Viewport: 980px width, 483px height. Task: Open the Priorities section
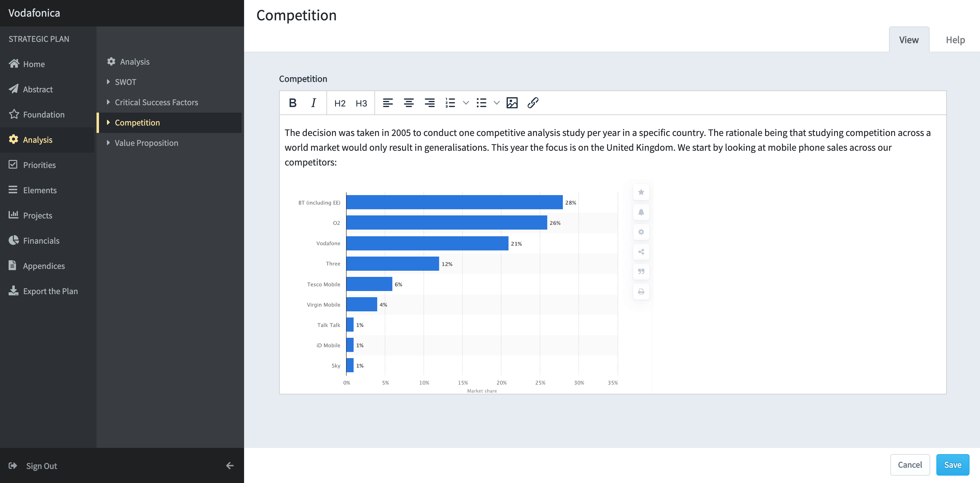coord(47,165)
